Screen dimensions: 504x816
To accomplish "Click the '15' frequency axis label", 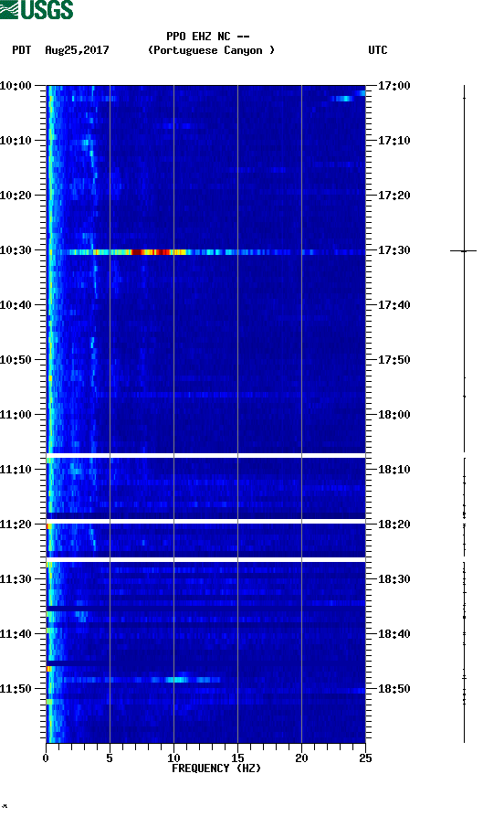I will (237, 758).
